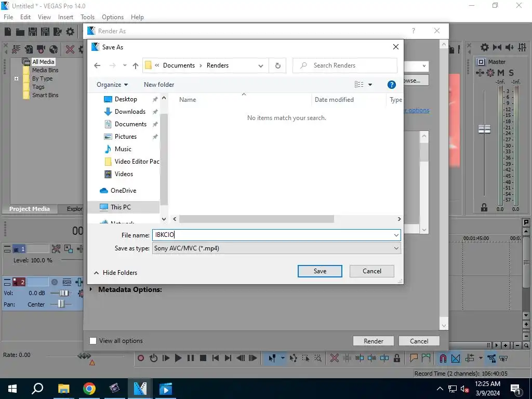Adjust the Master volume fader
Viewport: 532px width, 399px height.
(x=484, y=129)
